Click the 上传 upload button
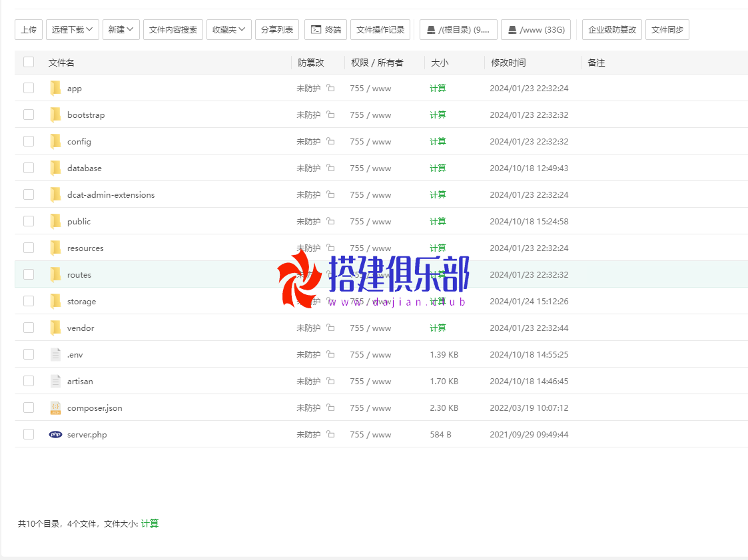 coord(29,29)
